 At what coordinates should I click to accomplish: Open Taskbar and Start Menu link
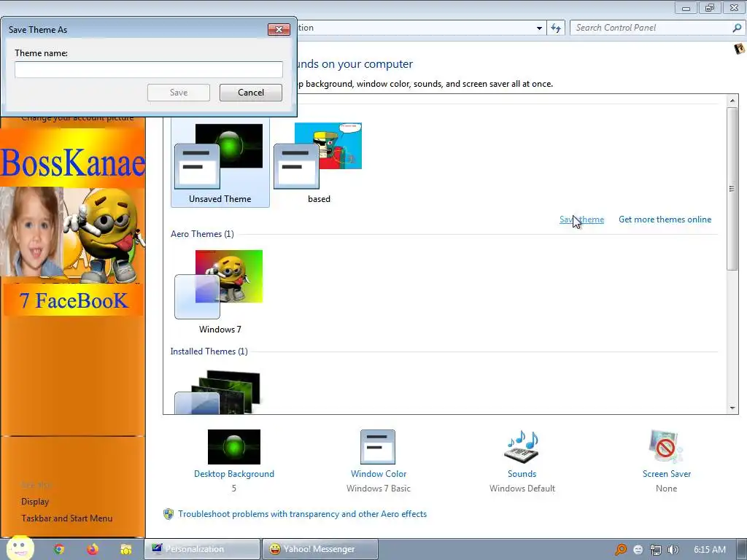(x=66, y=518)
